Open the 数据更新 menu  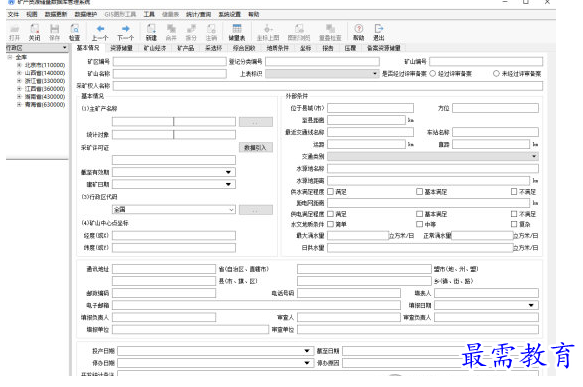click(56, 14)
